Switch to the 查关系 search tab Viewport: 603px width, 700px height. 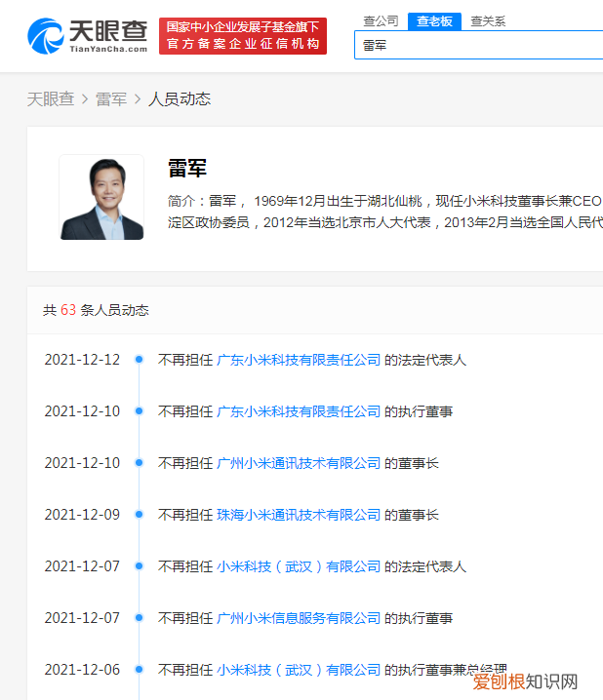pyautogui.click(x=488, y=21)
